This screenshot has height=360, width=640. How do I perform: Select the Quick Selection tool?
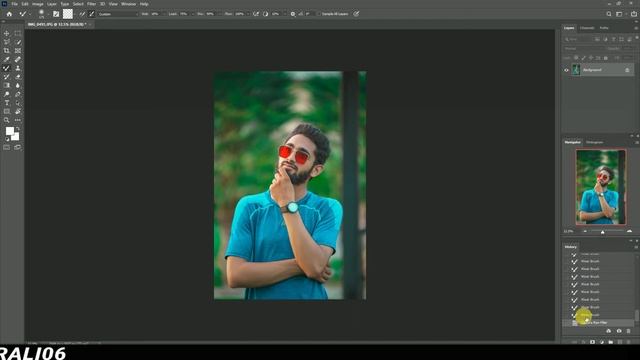pos(18,42)
